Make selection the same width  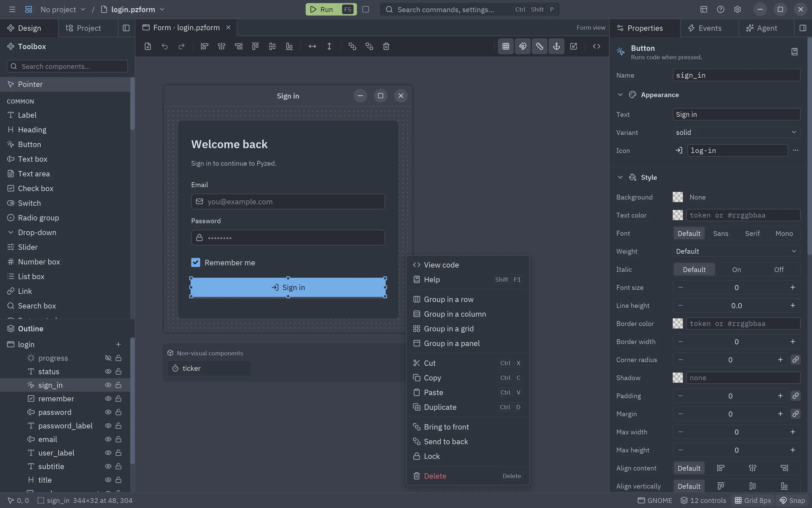coord(312,46)
